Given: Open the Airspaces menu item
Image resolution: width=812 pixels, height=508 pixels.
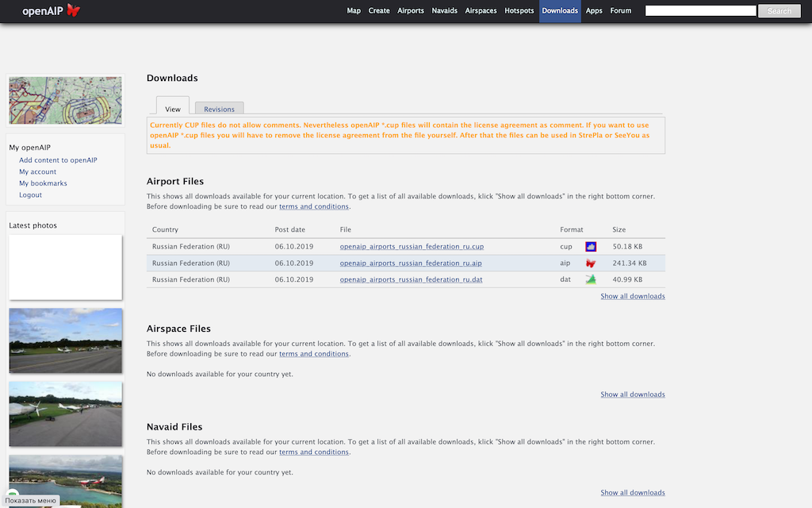Looking at the screenshot, I should click(x=481, y=11).
